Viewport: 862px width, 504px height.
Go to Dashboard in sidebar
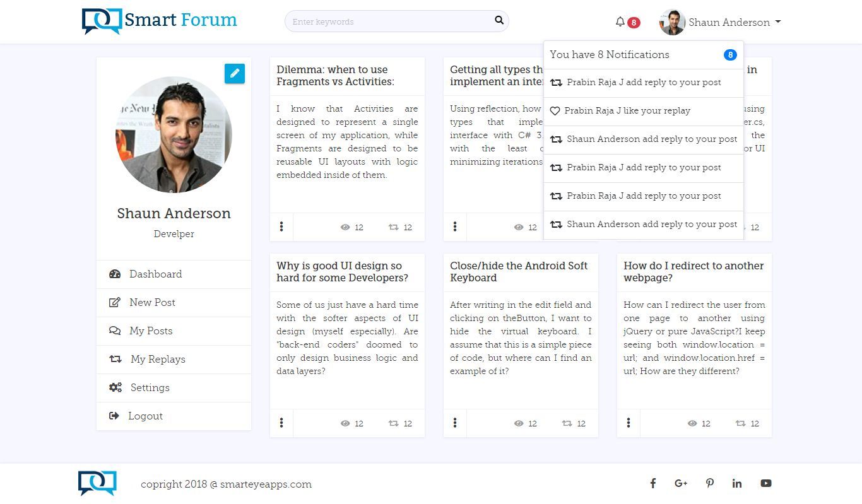(x=155, y=274)
